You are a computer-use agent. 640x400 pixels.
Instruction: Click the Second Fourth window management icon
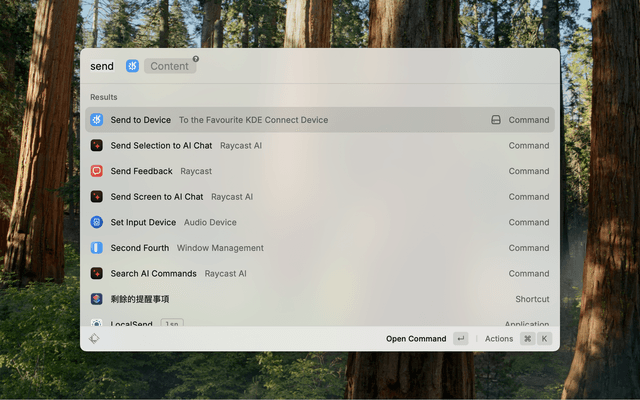click(97, 248)
